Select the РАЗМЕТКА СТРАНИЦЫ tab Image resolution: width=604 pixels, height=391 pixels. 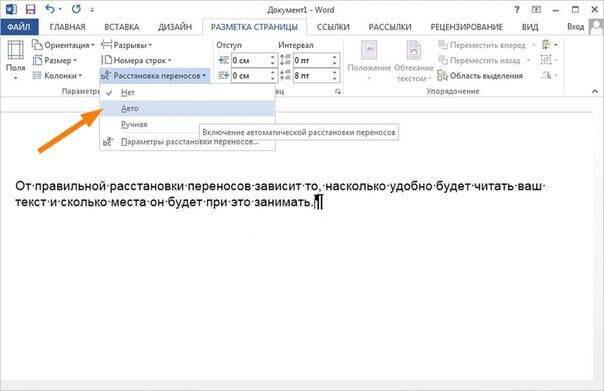click(254, 27)
